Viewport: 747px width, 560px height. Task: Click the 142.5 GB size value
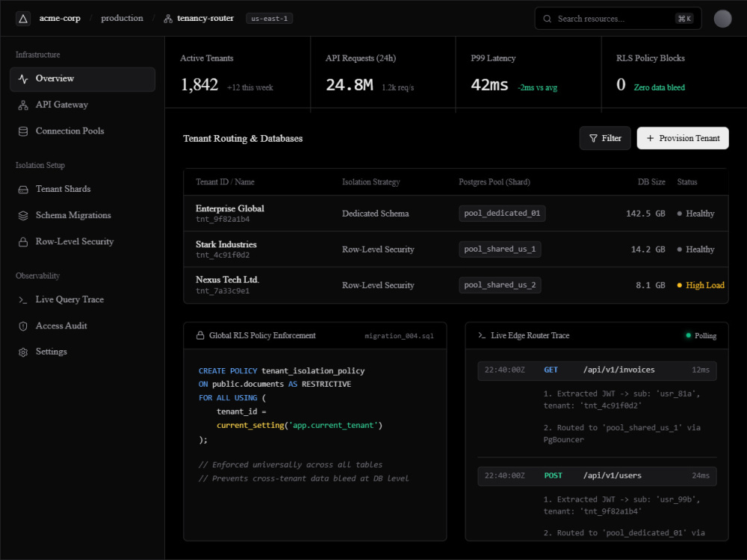tap(645, 214)
